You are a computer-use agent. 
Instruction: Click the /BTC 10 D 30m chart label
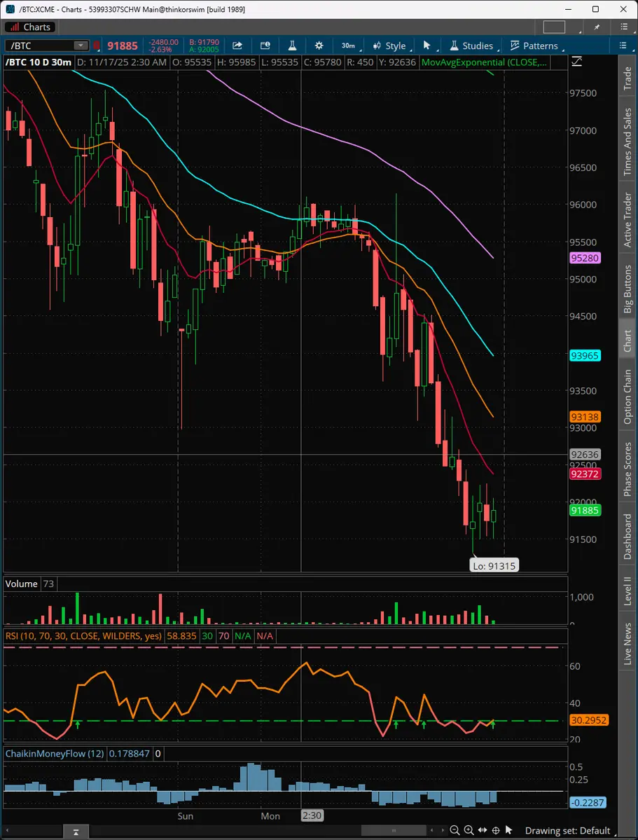[x=38, y=62]
